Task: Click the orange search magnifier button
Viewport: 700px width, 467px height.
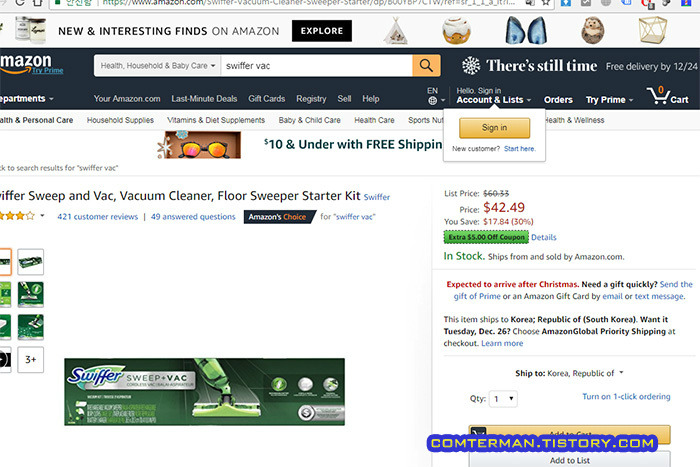Action: pos(426,66)
